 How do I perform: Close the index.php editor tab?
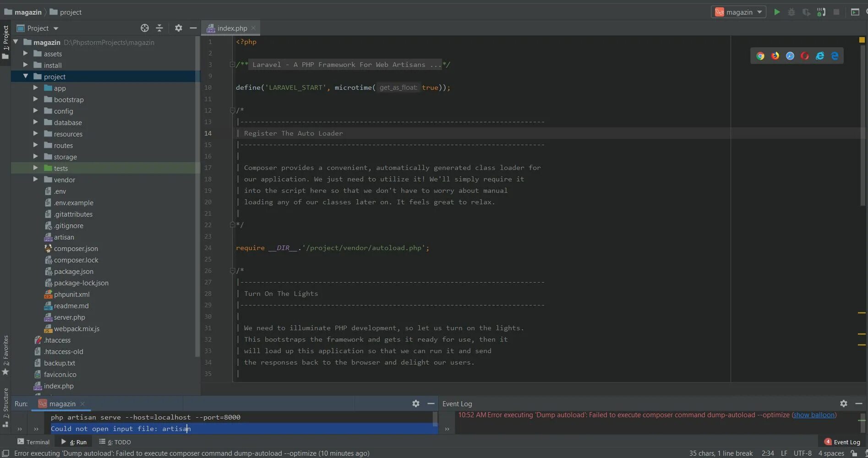253,28
